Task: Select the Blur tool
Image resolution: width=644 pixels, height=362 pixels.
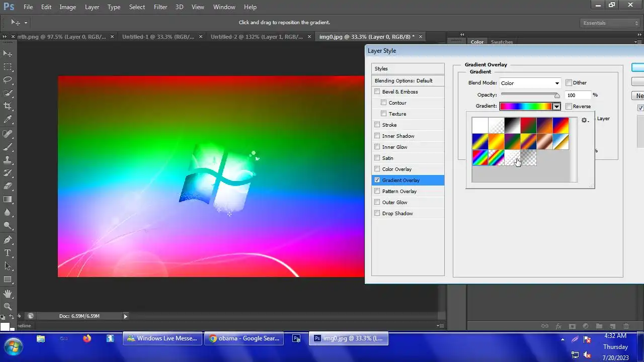Action: (x=8, y=213)
